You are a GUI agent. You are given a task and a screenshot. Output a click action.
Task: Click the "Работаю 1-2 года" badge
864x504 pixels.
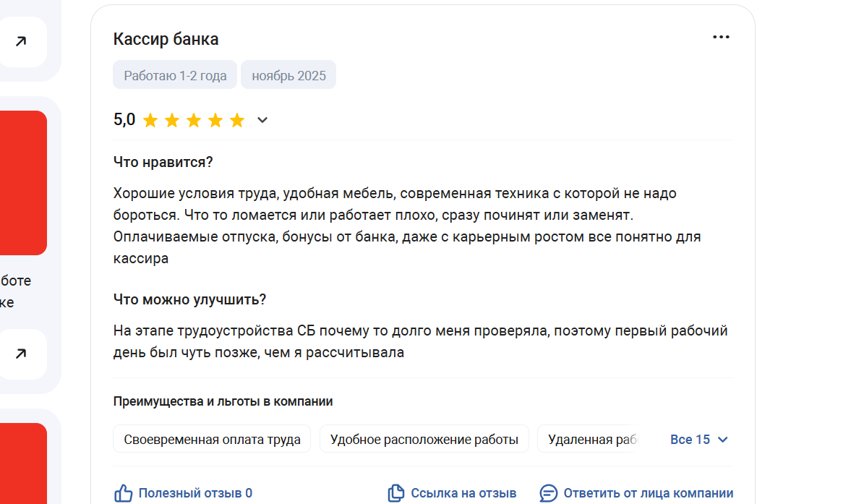tap(175, 75)
